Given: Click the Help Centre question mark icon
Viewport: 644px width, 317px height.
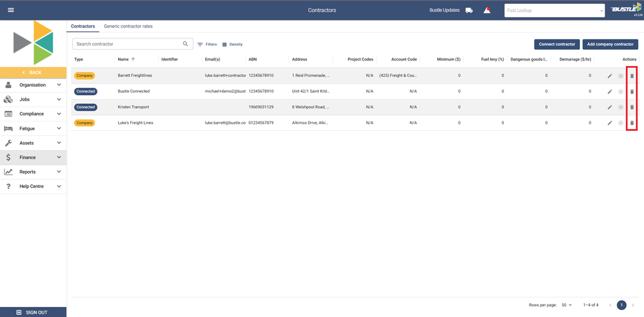Looking at the screenshot, I should click(x=8, y=186).
